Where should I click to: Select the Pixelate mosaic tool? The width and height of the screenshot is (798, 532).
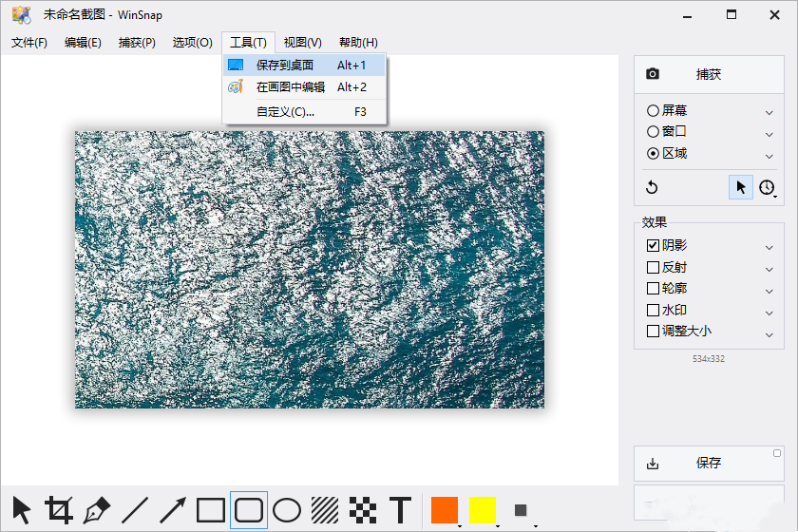pyautogui.click(x=363, y=510)
